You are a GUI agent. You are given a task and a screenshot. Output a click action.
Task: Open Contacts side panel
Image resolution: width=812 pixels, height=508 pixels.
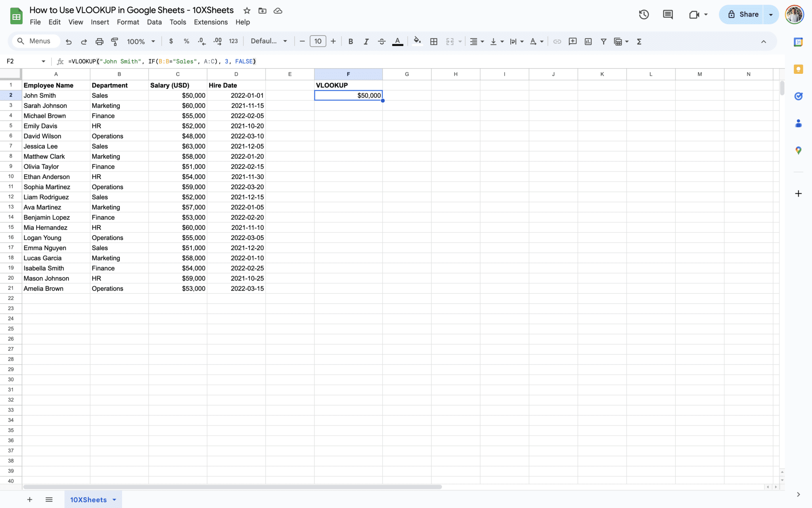(x=798, y=123)
